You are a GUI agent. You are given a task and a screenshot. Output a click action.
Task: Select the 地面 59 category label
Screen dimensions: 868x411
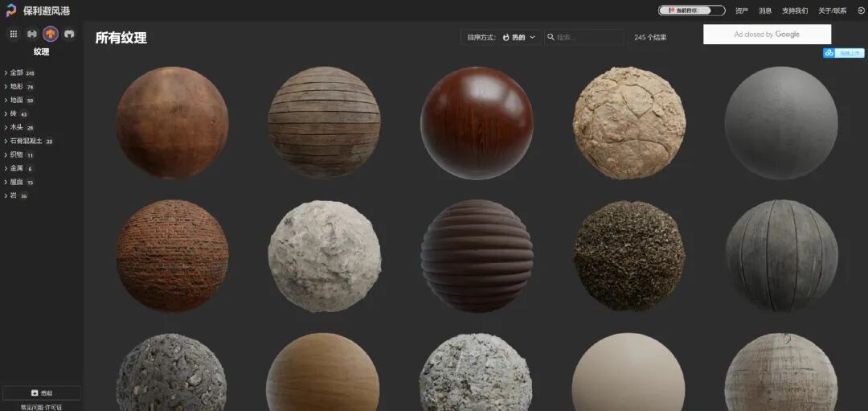[23, 101]
